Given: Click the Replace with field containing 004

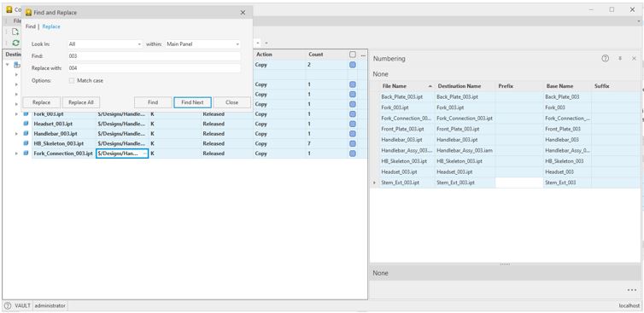Looking at the screenshot, I should point(154,68).
